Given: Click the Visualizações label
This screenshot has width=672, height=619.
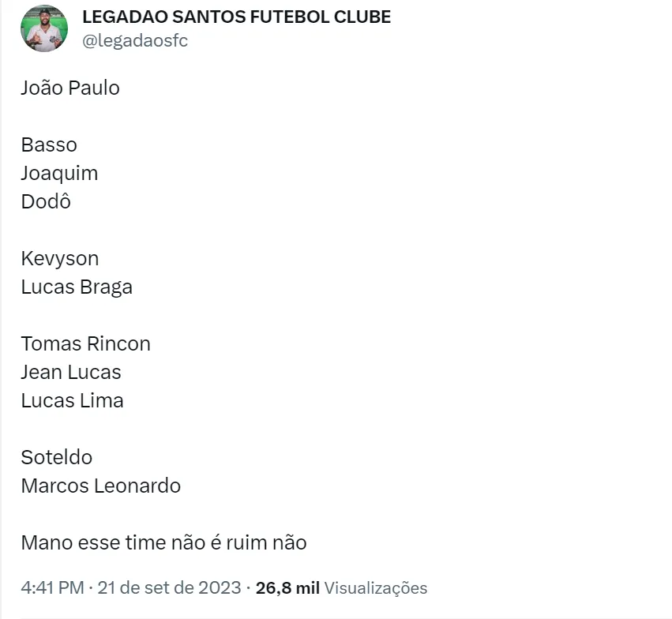Looking at the screenshot, I should pos(376,588).
